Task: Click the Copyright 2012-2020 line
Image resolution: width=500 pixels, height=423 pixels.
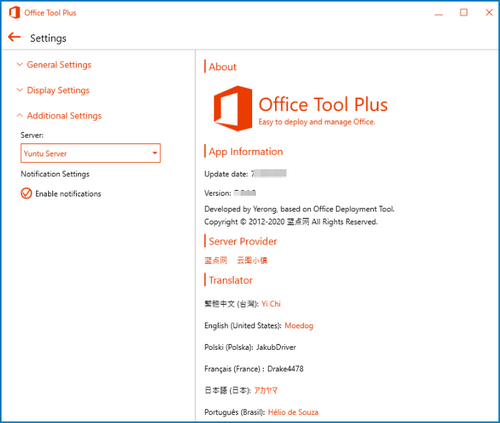Action: coord(291,222)
